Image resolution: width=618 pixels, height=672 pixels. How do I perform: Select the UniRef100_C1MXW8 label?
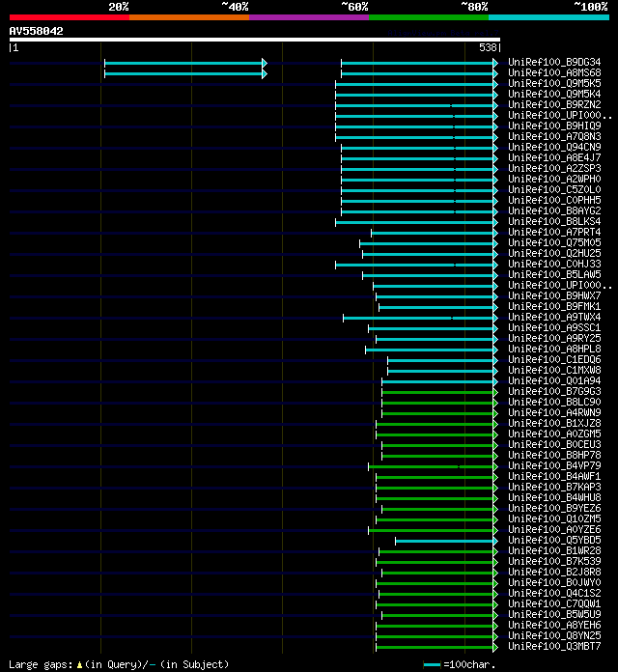coord(554,370)
